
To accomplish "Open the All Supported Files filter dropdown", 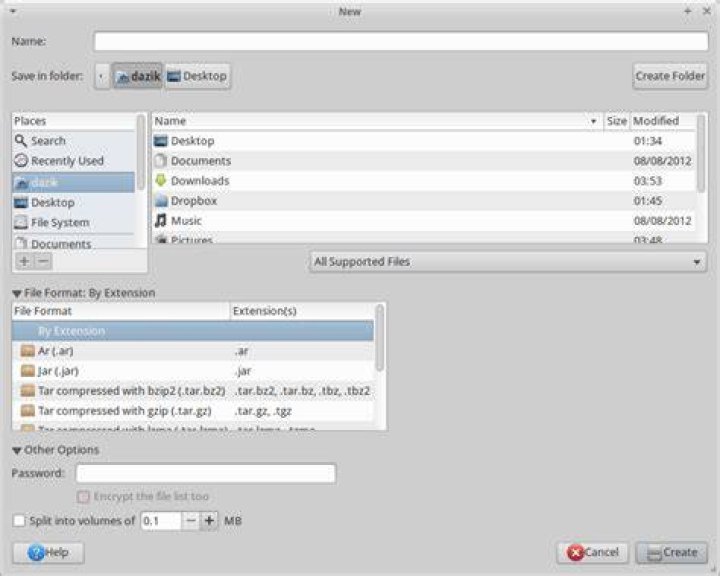I will (508, 262).
